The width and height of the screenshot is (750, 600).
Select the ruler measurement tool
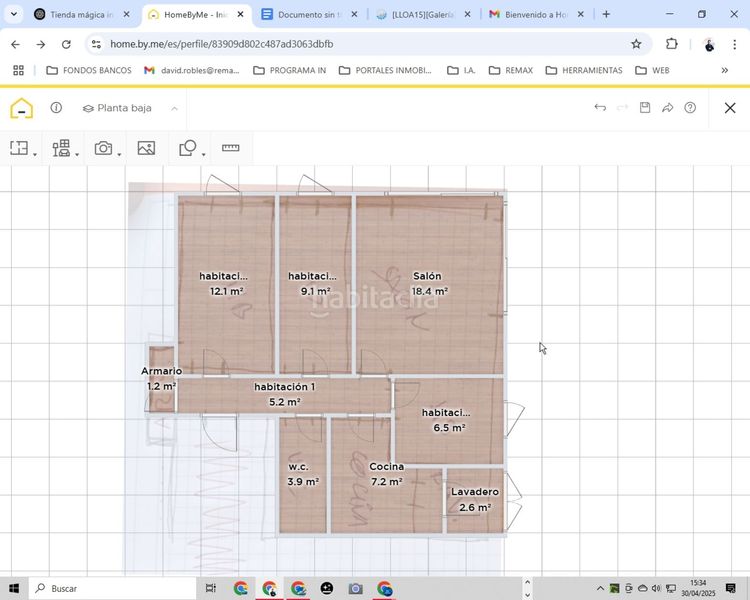tap(231, 148)
